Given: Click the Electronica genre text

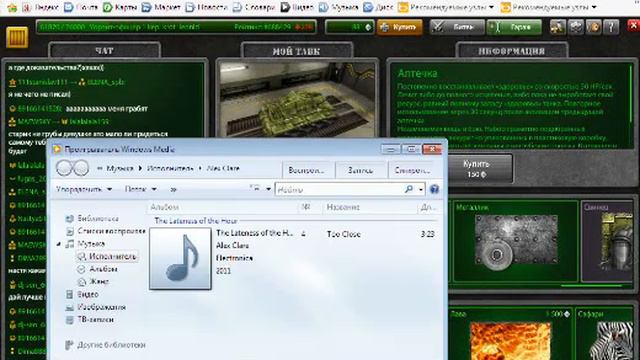Looking at the screenshot, I should click(x=234, y=258).
